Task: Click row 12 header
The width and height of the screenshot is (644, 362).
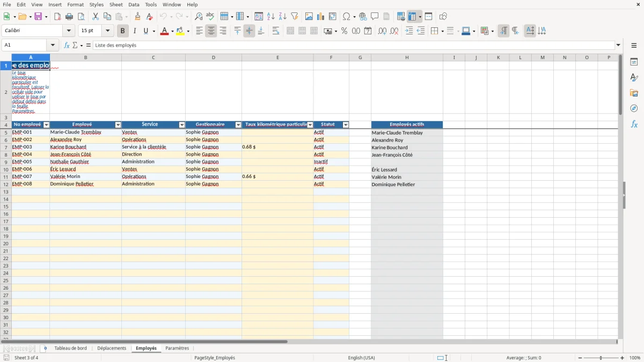Action: [x=6, y=184]
